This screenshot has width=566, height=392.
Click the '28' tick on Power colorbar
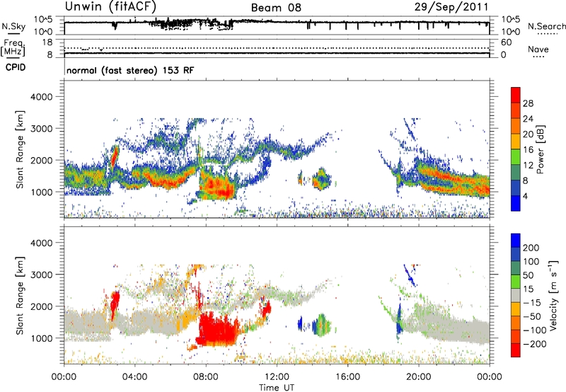point(528,103)
